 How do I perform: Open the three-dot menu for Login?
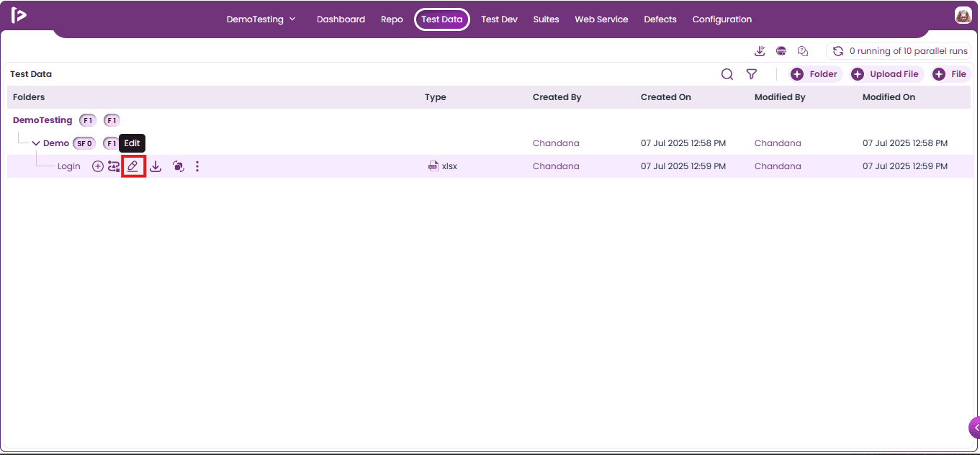click(x=197, y=166)
